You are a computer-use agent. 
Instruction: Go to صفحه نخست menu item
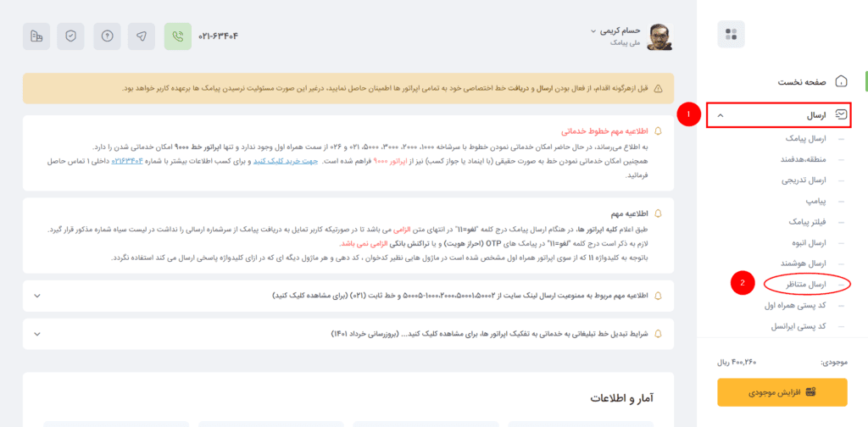802,82
